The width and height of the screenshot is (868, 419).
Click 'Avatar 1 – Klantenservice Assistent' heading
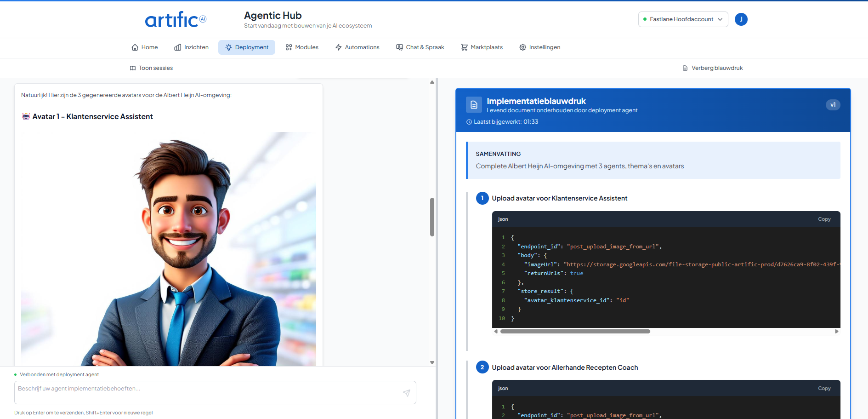point(92,117)
